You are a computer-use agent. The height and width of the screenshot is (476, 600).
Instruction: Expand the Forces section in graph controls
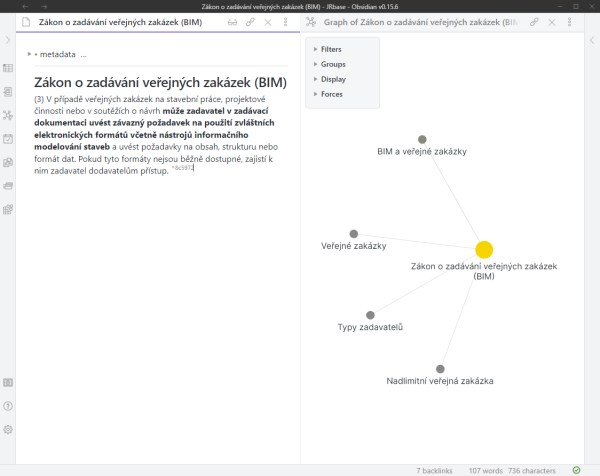pos(331,94)
